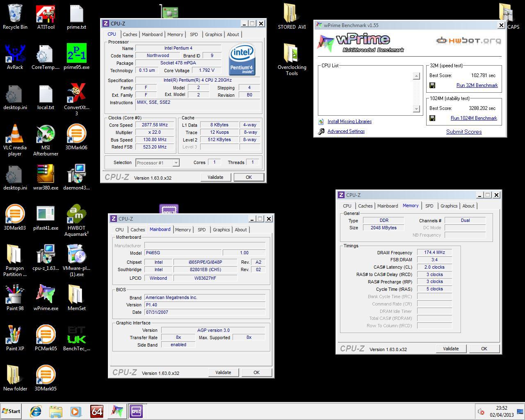Click Validate in CPU-Z CPU window
Viewport: 525px width, 420px height.
coord(215,177)
